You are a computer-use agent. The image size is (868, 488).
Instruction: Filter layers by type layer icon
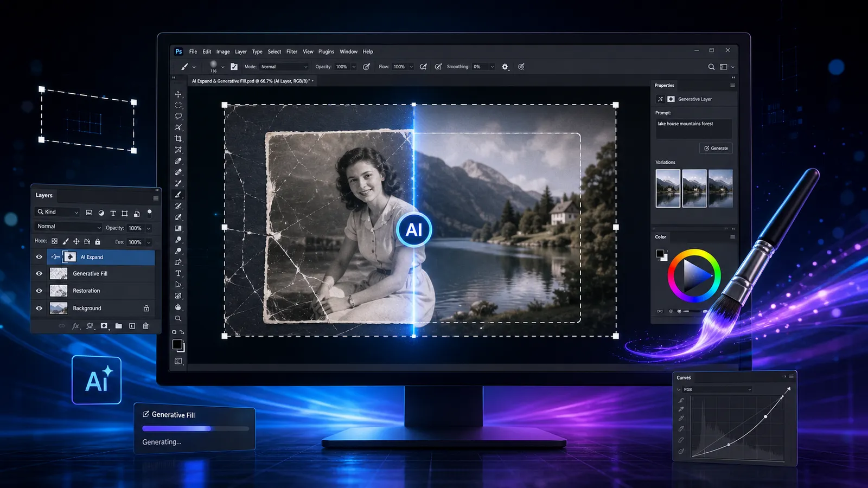[113, 213]
